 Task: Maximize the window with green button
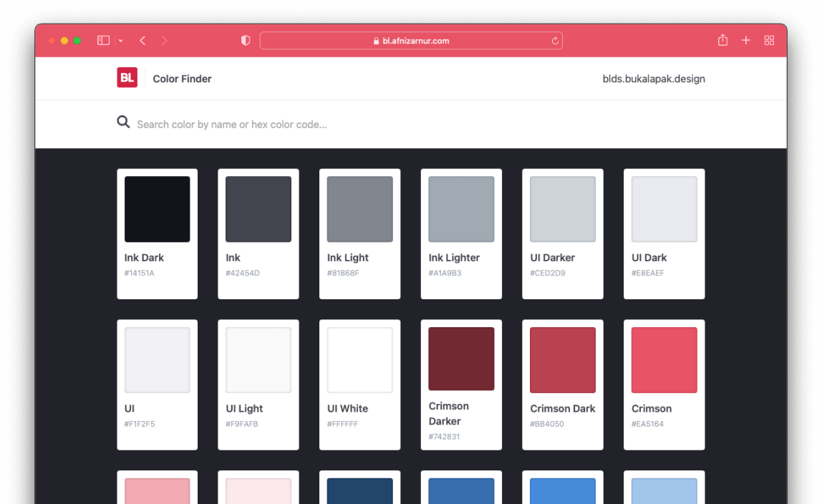tap(77, 40)
